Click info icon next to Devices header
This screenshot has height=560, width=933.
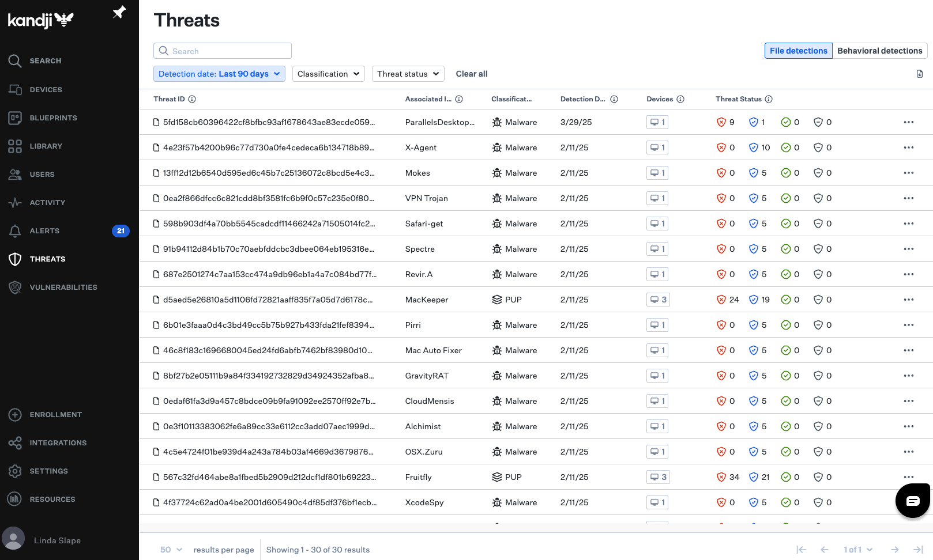pyautogui.click(x=680, y=99)
